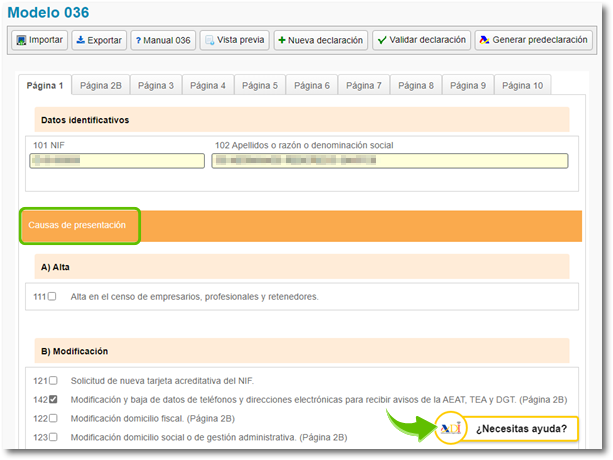Viewport: 613px width, 460px height.
Task: Uncheck box 142 modificación de teléfonos
Action: (x=52, y=399)
